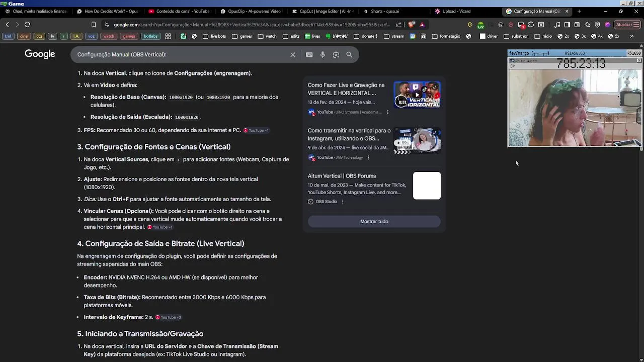The height and width of the screenshot is (362, 644).
Task: Open the Instagram vertical tutorial thumbnail
Action: [x=417, y=141]
